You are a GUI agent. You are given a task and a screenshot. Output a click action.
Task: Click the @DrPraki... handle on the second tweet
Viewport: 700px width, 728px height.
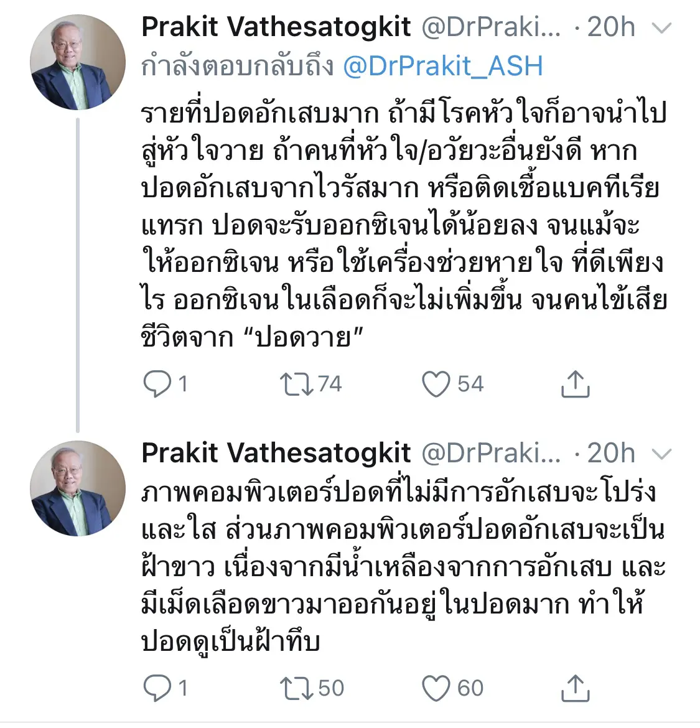coord(491,454)
